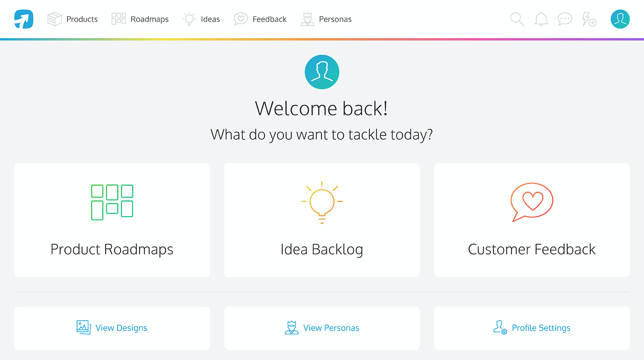
Task: Click the blue arrow app logo
Action: (24, 19)
